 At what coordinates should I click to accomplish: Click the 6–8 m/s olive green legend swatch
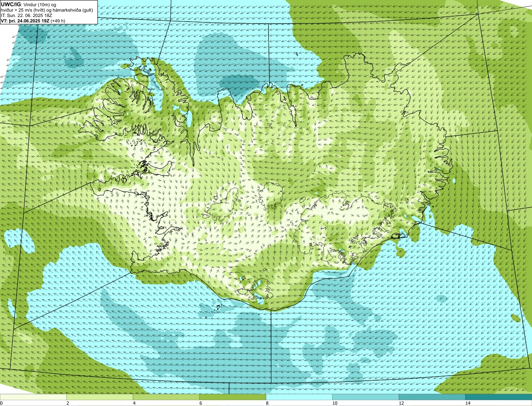233,397
